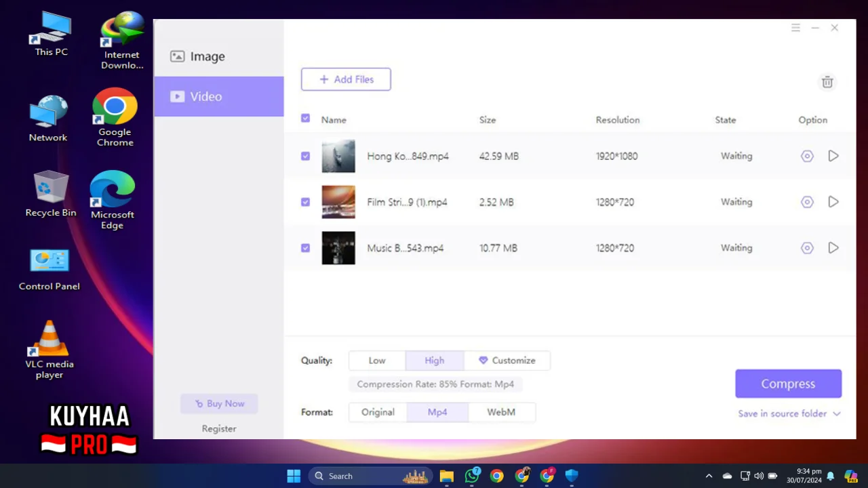Image resolution: width=868 pixels, height=488 pixels.
Task: Open the battery tray icon
Action: [773, 476]
